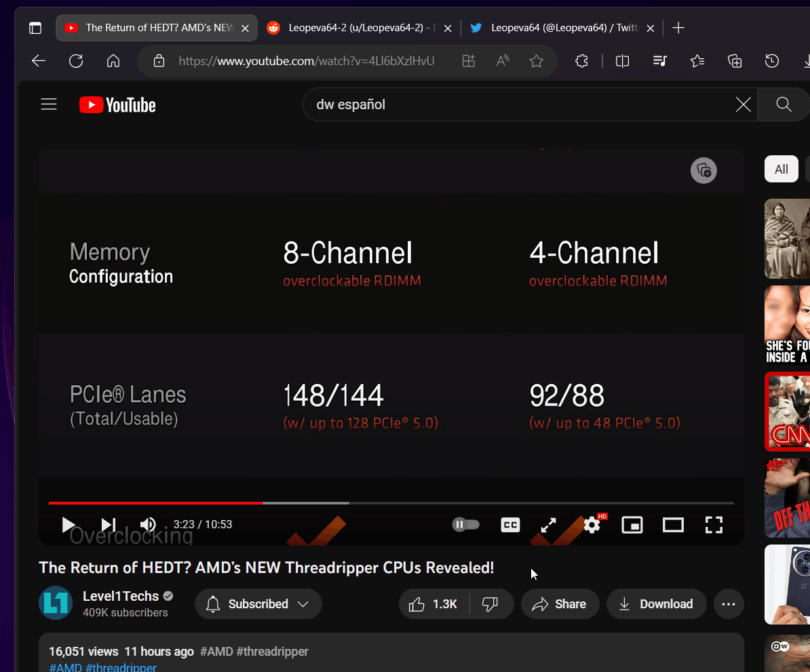This screenshot has width=810, height=672.
Task: Open browser History
Action: 772,61
